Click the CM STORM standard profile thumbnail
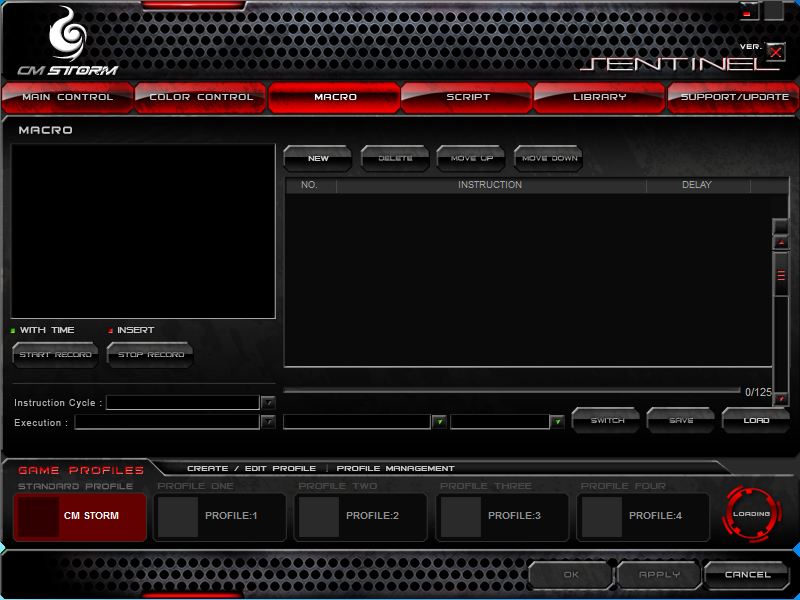 39,516
